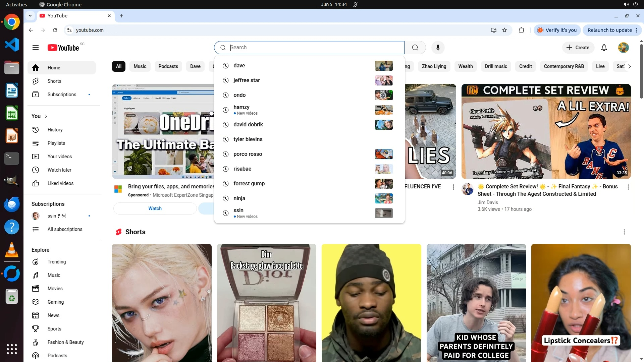Expand the You section chevron

coord(46,116)
